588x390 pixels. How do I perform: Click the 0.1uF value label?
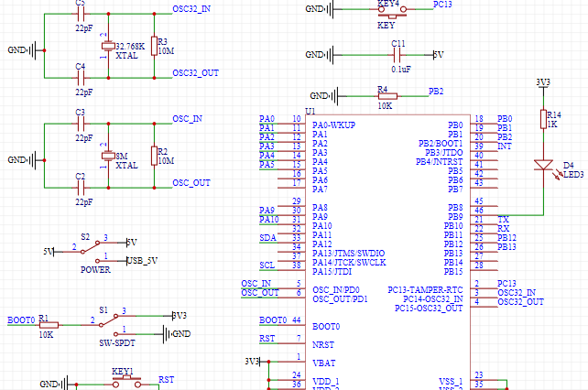coord(401,70)
